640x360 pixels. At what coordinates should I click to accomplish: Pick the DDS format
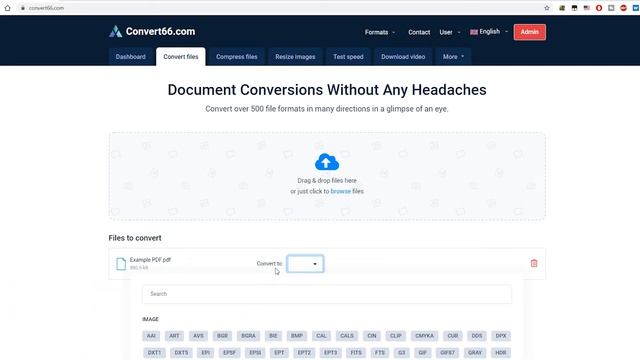click(x=477, y=336)
